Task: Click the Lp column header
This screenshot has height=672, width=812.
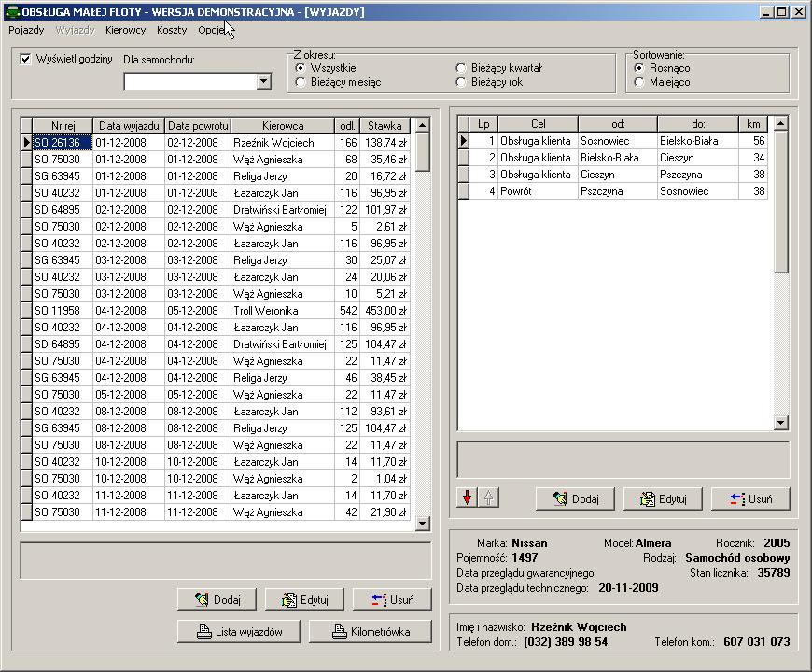Action: click(483, 124)
